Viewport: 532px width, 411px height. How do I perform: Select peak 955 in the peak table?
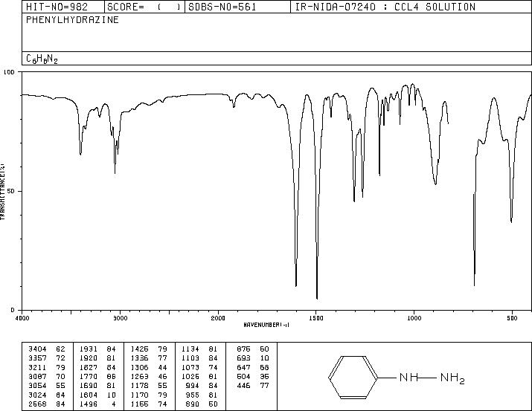point(202,395)
